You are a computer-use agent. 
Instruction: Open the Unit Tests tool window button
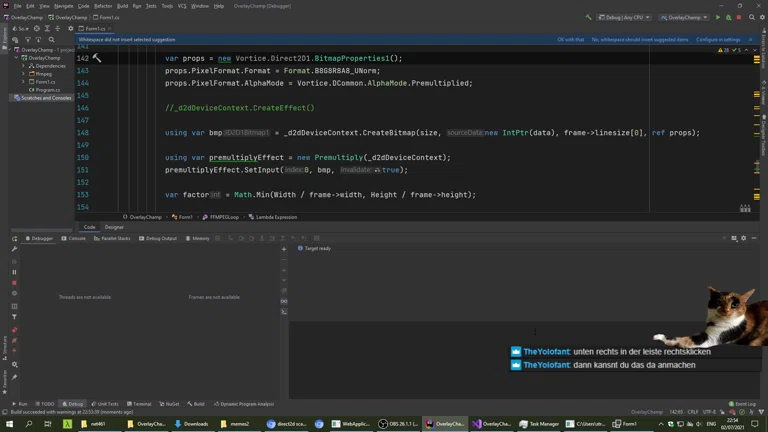click(105, 404)
